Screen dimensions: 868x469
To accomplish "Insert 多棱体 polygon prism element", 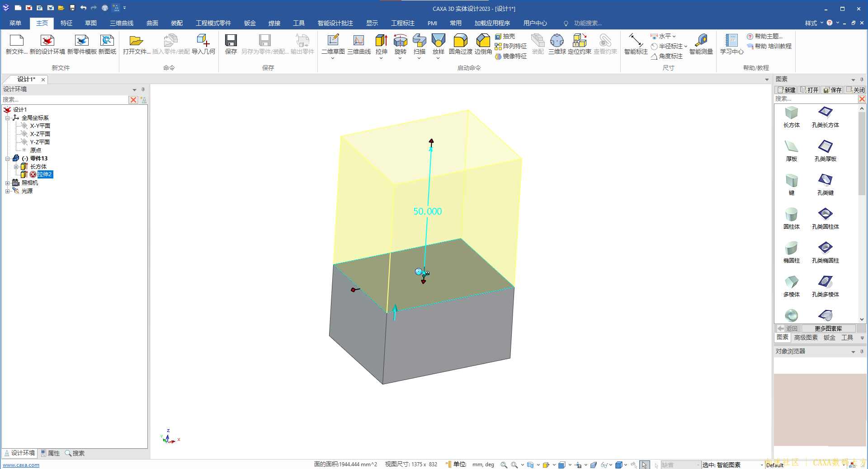I will pyautogui.click(x=792, y=286).
